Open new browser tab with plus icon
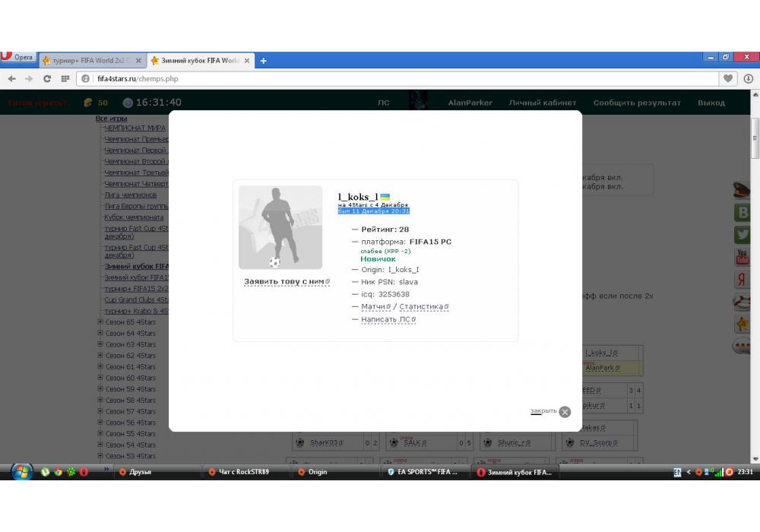760x532 pixels. [x=263, y=61]
